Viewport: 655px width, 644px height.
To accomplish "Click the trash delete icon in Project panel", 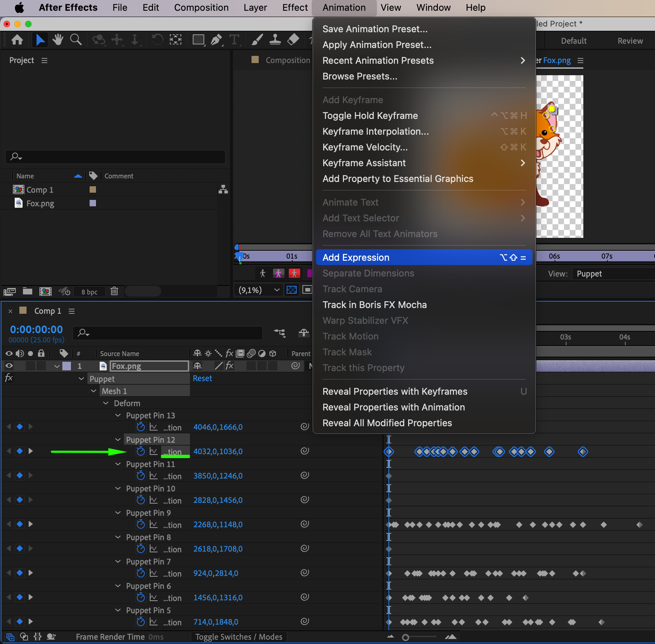I will click(x=114, y=291).
